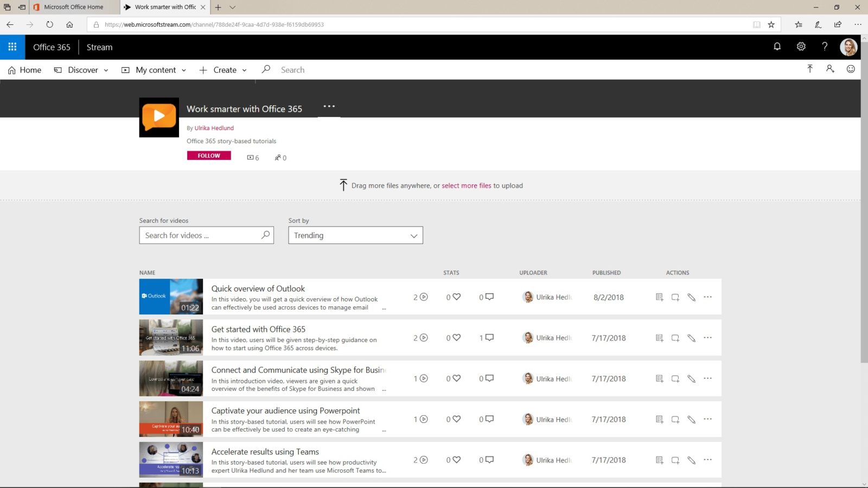Click the Stream label in the header
The height and width of the screenshot is (488, 868).
100,47
